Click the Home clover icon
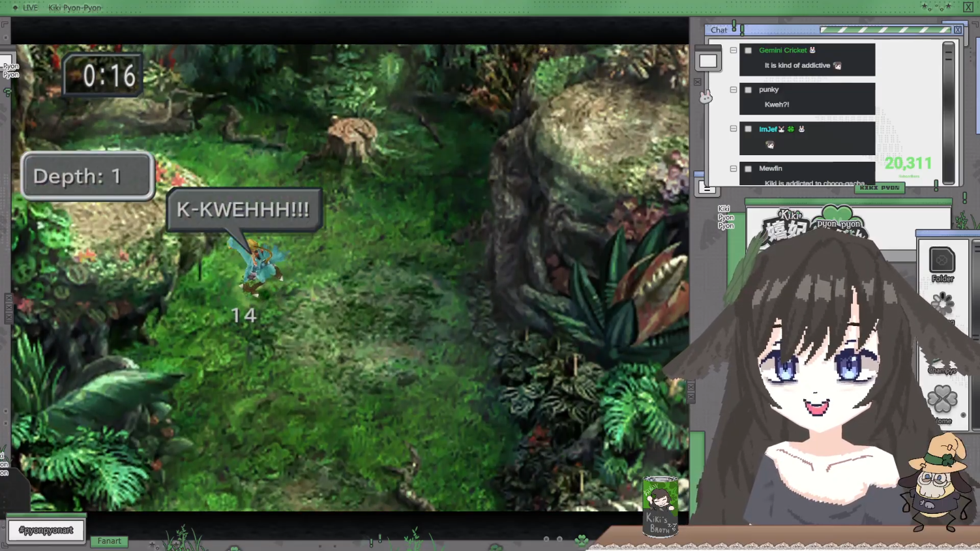 coord(942,400)
